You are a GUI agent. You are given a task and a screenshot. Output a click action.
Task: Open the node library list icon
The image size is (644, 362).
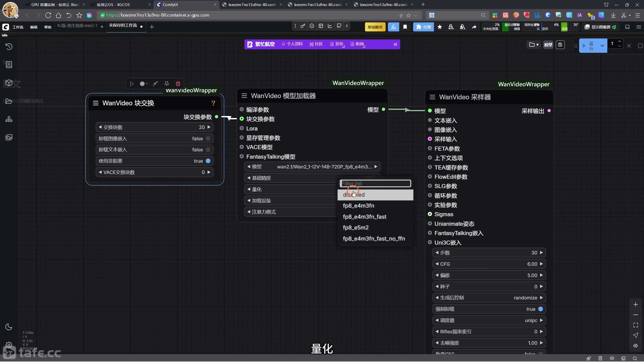[x=9, y=65]
